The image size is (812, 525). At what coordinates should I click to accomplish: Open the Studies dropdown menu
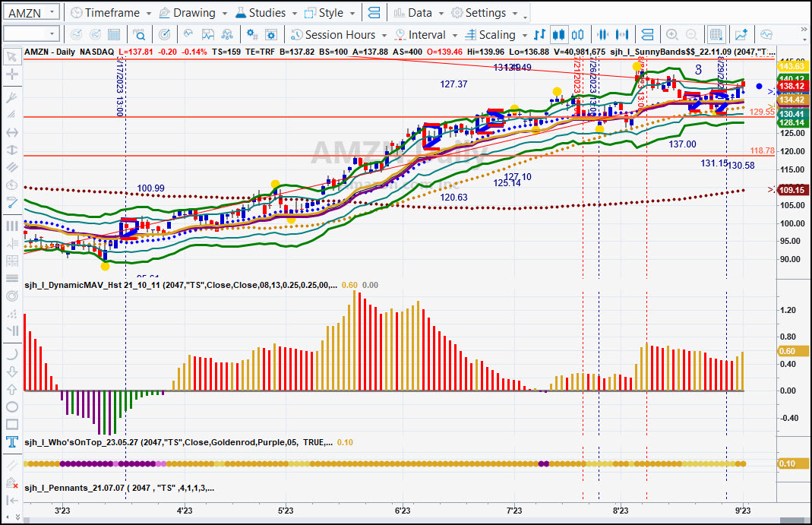coord(266,12)
